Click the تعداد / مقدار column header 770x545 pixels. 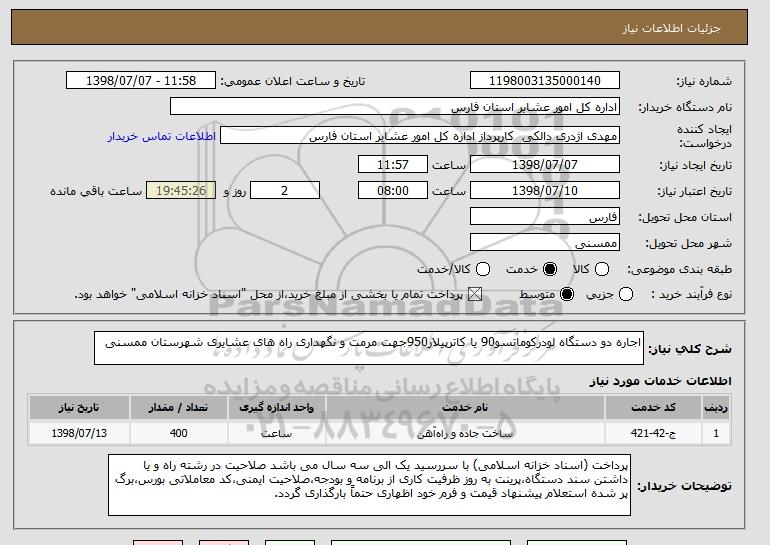tap(178, 408)
